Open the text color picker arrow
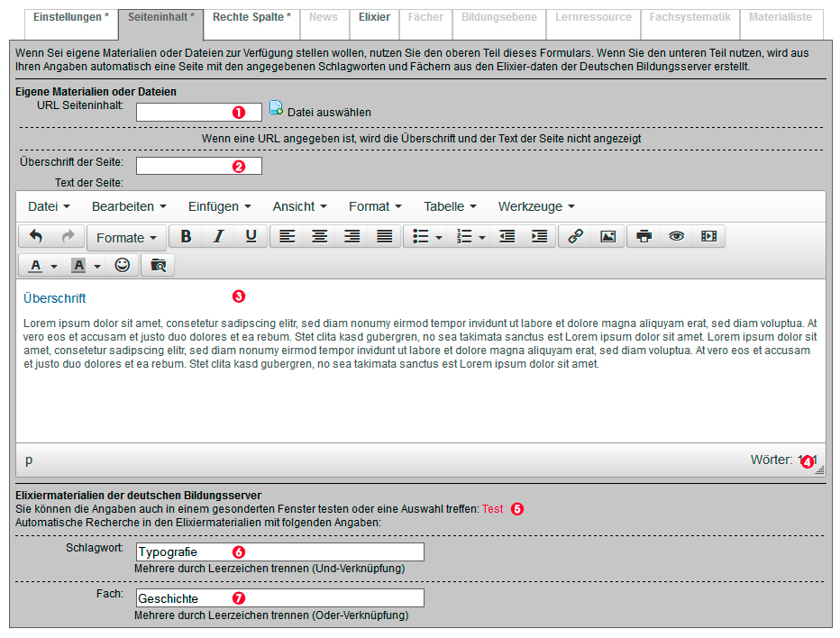 pyautogui.click(x=53, y=266)
